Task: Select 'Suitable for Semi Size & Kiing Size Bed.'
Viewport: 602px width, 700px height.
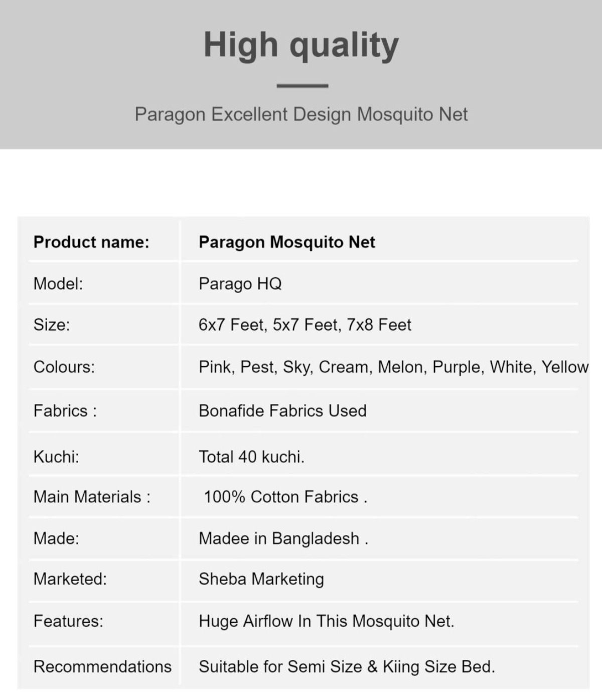Action: 347,667
